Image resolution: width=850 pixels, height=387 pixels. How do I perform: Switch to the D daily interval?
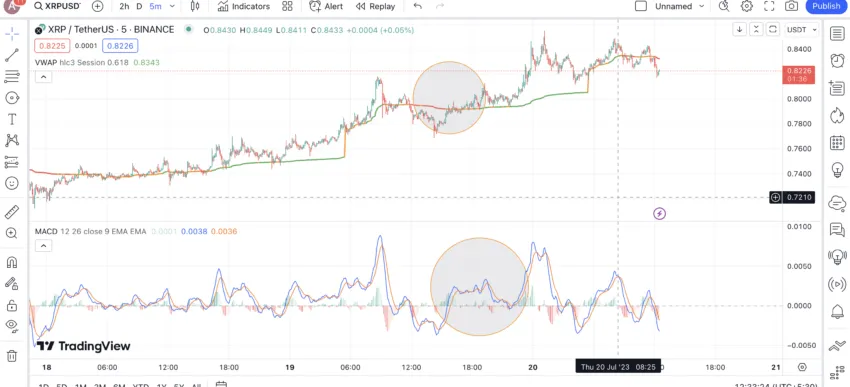coord(139,7)
